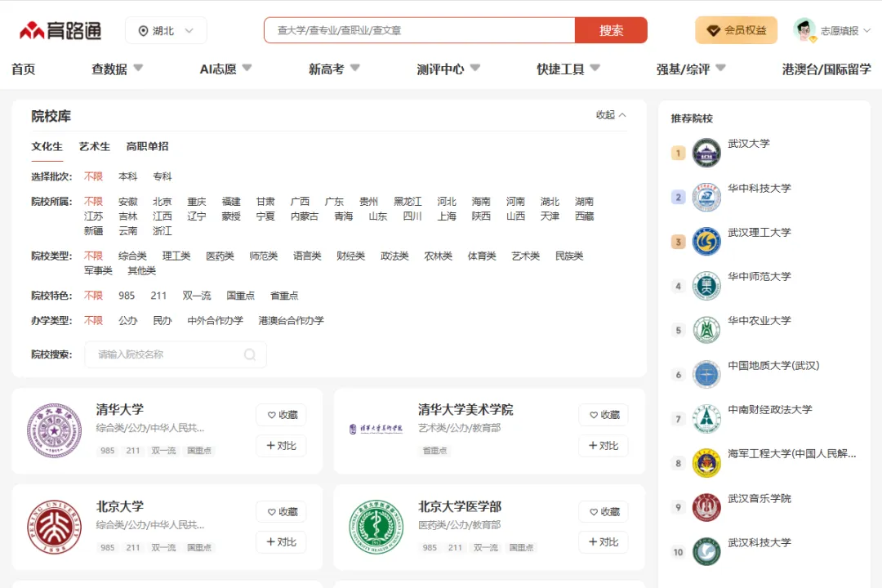882x588 pixels.
Task: Choose 医药类 school type
Action: [x=220, y=256]
